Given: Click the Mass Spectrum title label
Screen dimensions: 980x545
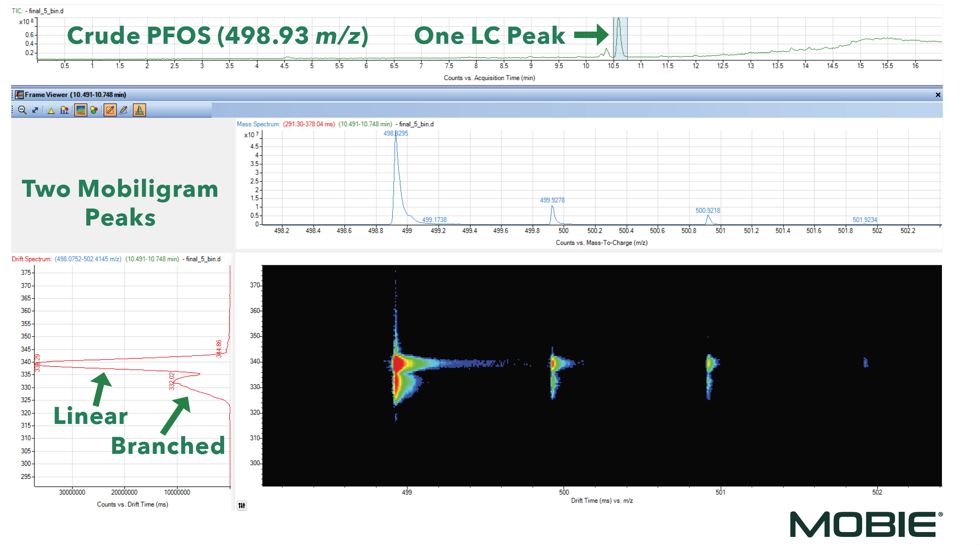Looking at the screenshot, I should pos(258,124).
